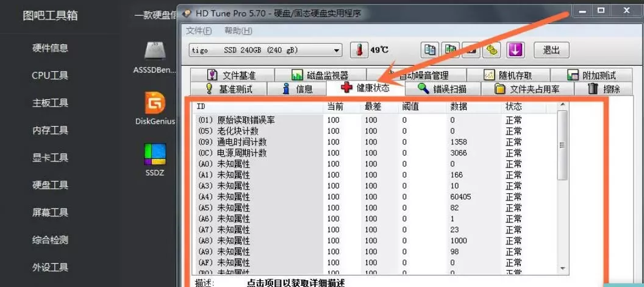Image resolution: width=644 pixels, height=287 pixels.
Task: Select the (0C) 电源周期计数 row
Action: [376, 153]
